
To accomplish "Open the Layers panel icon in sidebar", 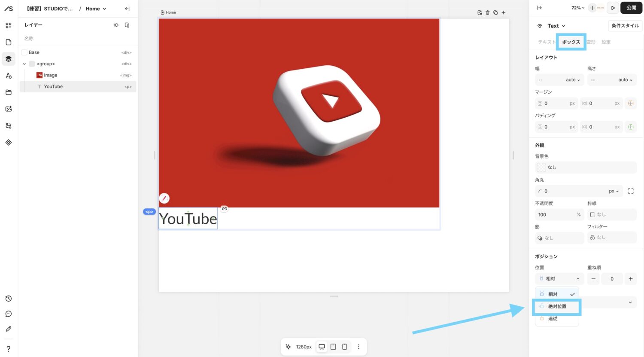I will tap(9, 59).
